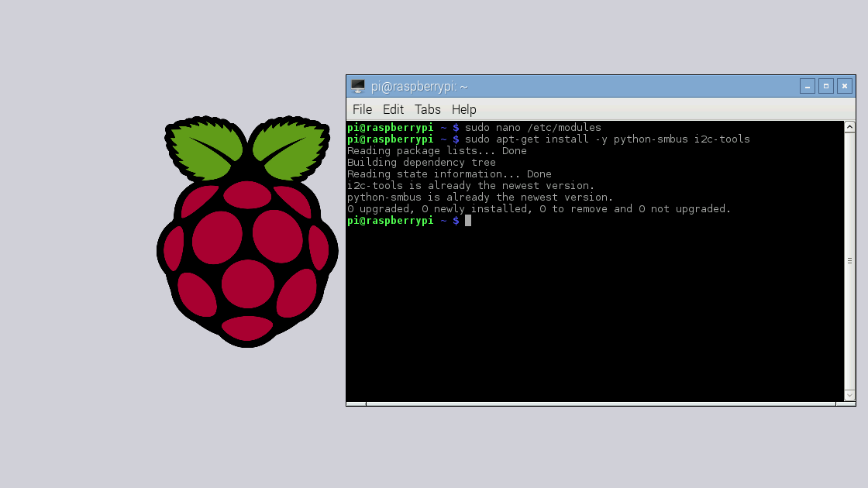Maximize the terminal window
868x488 pixels.
[826, 86]
